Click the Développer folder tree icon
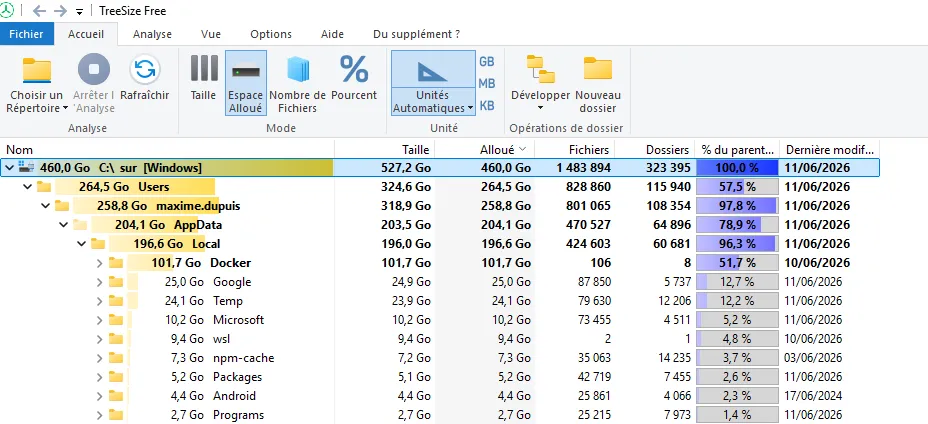This screenshot has width=928, height=424. click(540, 69)
